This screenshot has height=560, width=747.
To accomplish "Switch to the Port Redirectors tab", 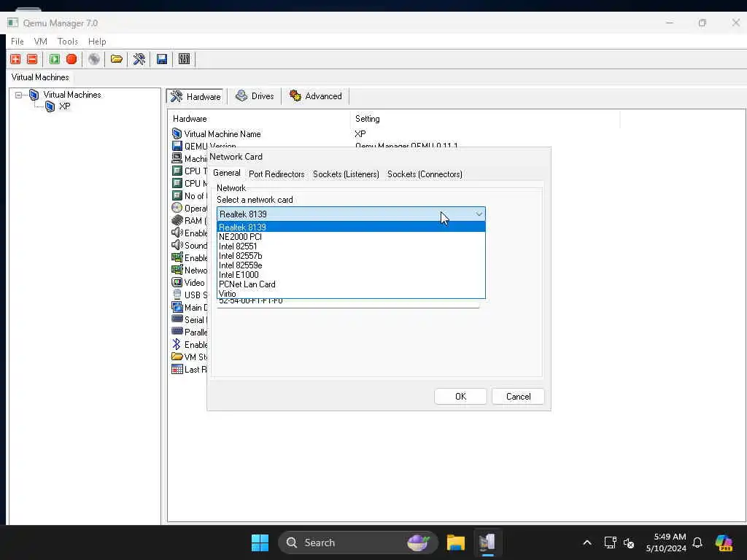I will click(x=276, y=174).
